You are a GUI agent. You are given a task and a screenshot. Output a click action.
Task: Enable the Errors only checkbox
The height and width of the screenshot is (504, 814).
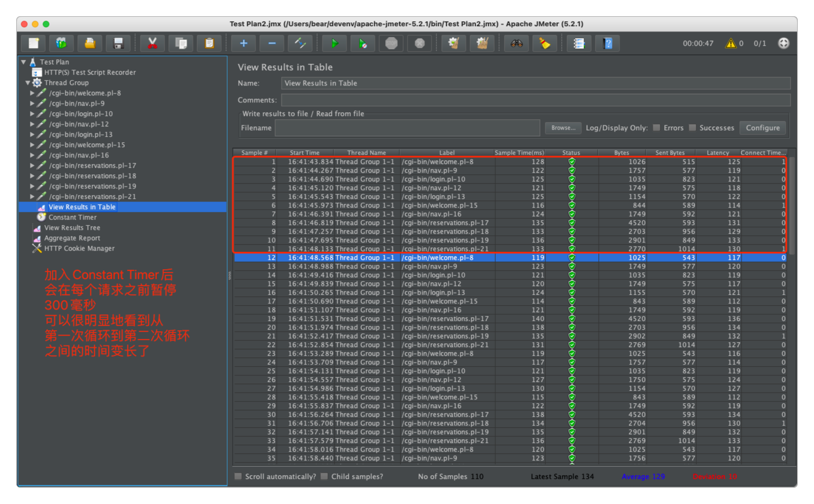click(x=657, y=127)
